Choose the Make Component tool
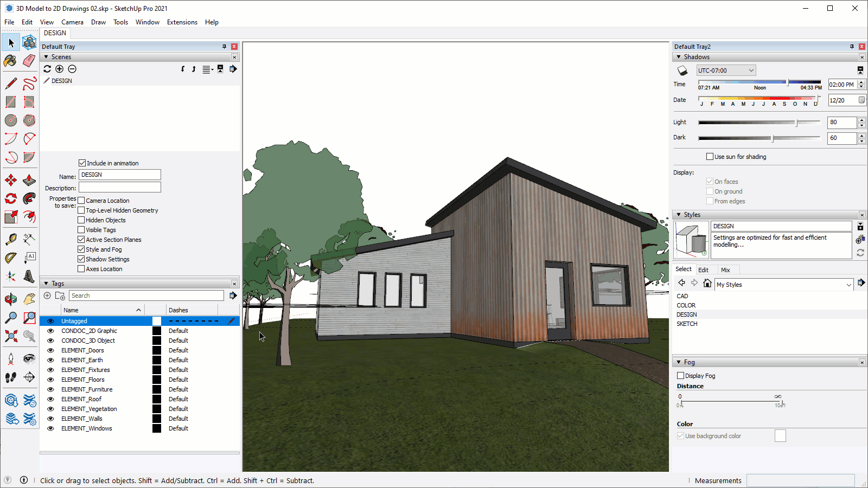 coord(29,42)
